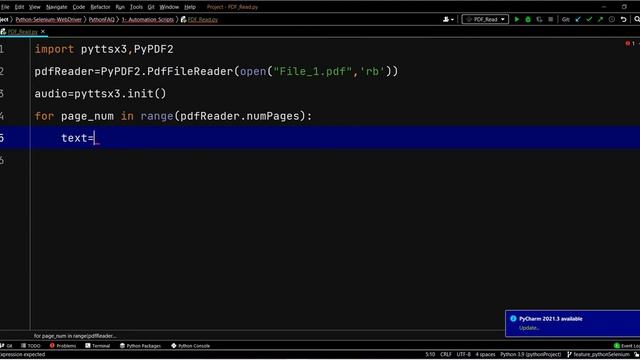640x360 pixels.
Task: Open the Run menu
Action: [120, 7]
